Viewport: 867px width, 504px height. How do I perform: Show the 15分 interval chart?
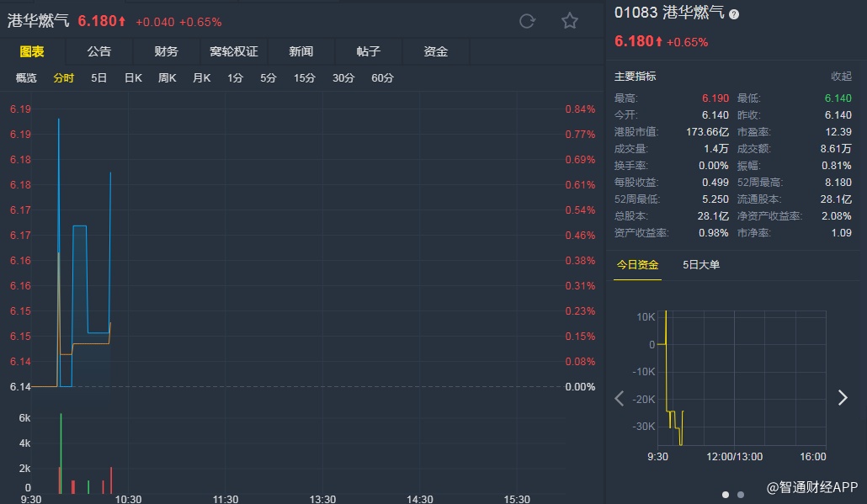[305, 78]
